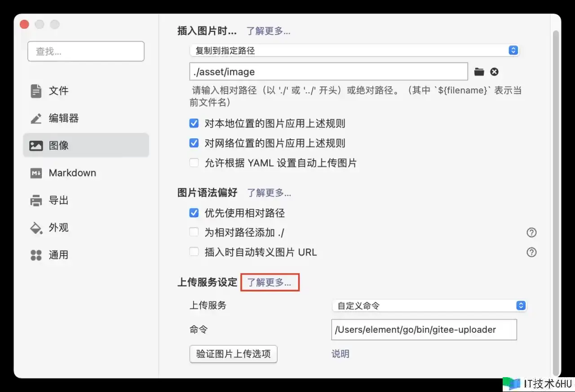Click the 验证图片上传选项 button

[x=234, y=354]
